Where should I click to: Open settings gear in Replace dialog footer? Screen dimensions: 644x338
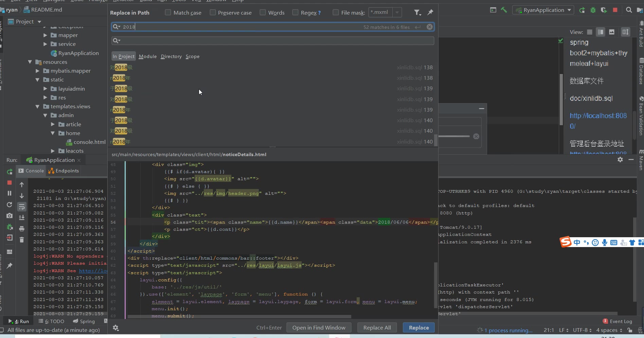click(x=116, y=328)
